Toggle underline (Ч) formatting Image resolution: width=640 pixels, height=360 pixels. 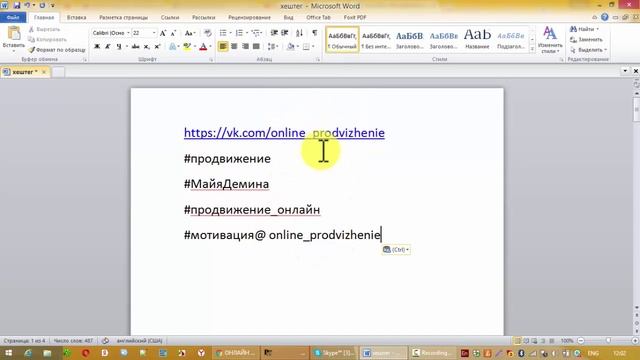119,47
